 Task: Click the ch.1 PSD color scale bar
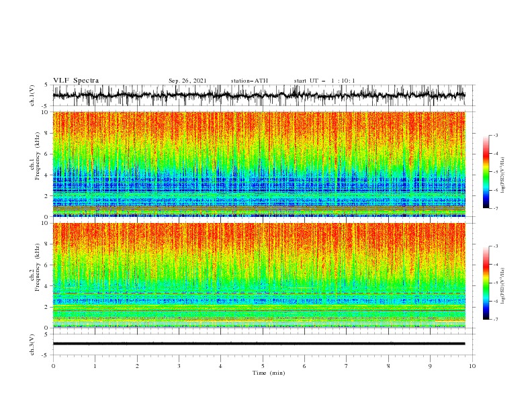[486, 172]
